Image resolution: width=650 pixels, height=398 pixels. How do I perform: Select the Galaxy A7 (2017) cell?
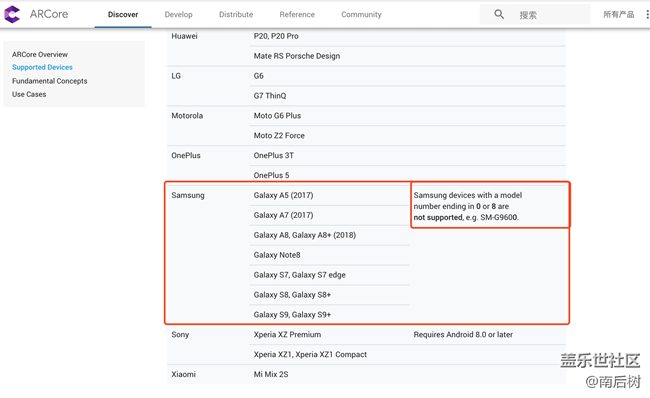tap(284, 215)
